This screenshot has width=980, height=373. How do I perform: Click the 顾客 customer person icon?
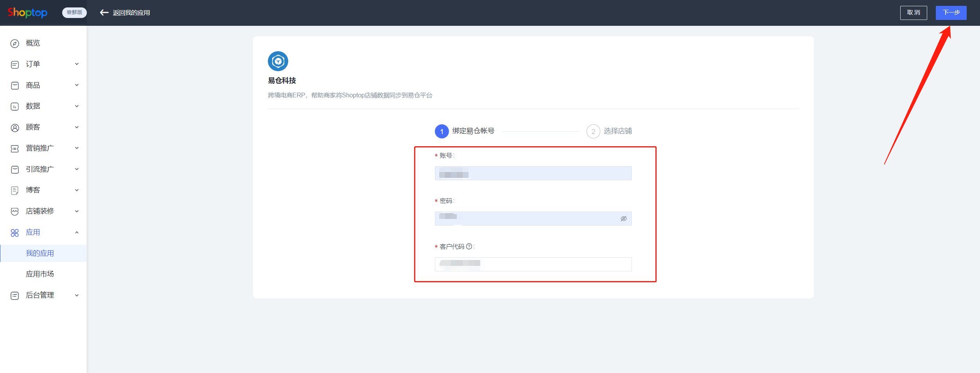[x=15, y=127]
